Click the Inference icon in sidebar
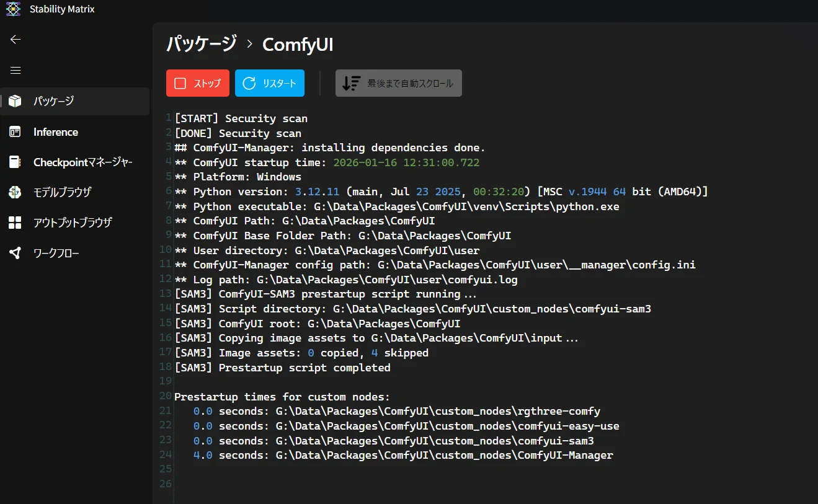 [x=15, y=131]
